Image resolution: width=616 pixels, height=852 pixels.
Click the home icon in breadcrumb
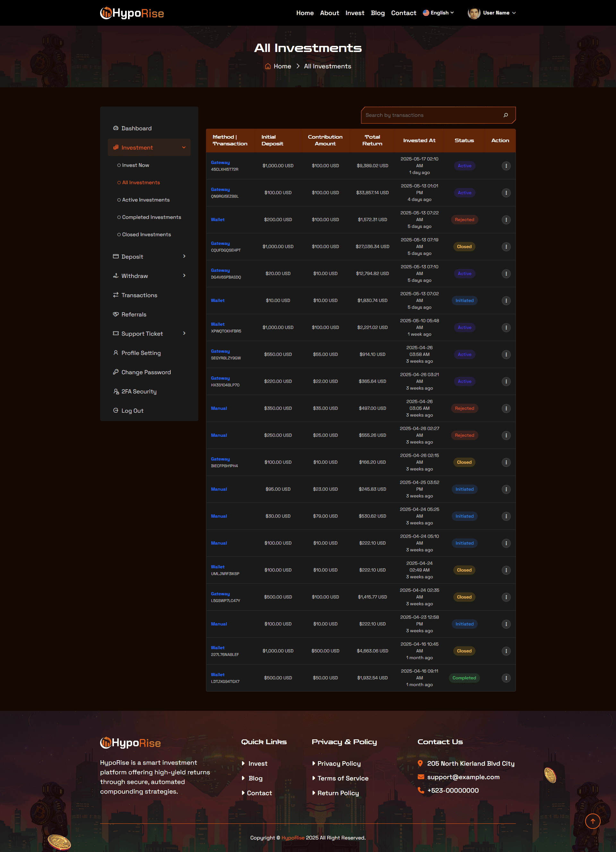268,66
